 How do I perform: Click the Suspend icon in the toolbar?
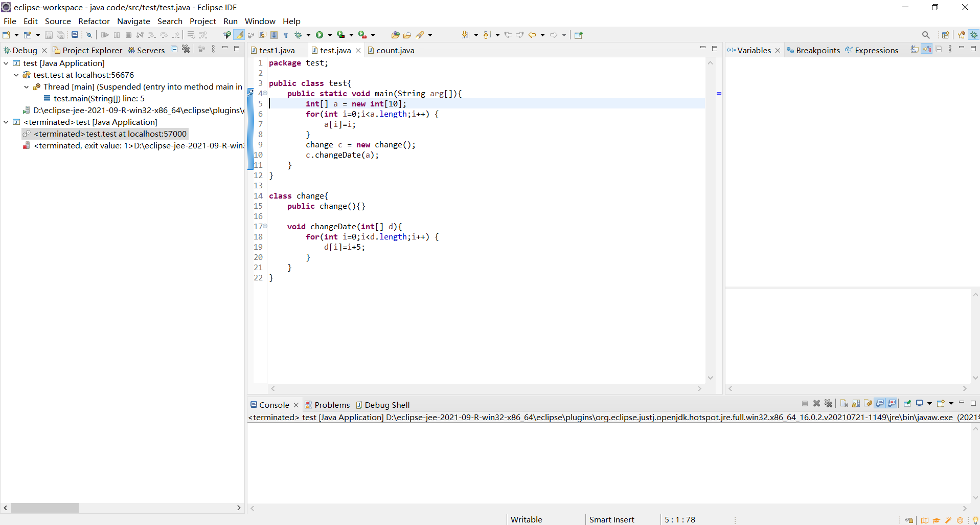[x=118, y=35]
